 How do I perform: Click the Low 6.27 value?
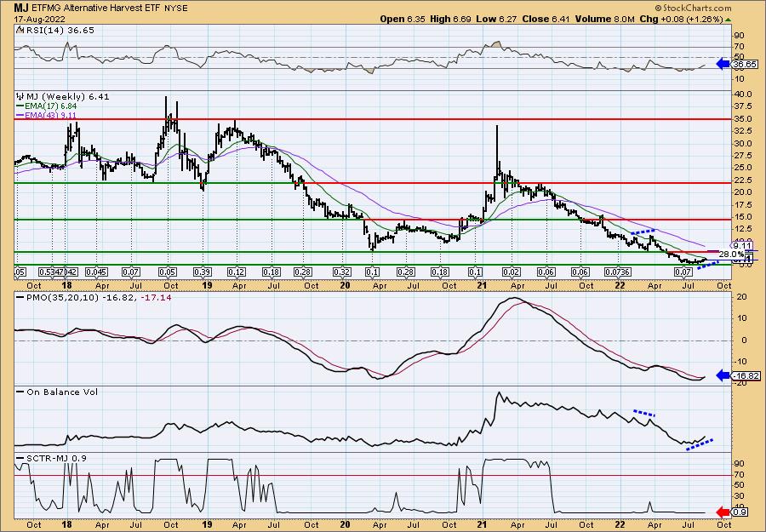[x=497, y=19]
